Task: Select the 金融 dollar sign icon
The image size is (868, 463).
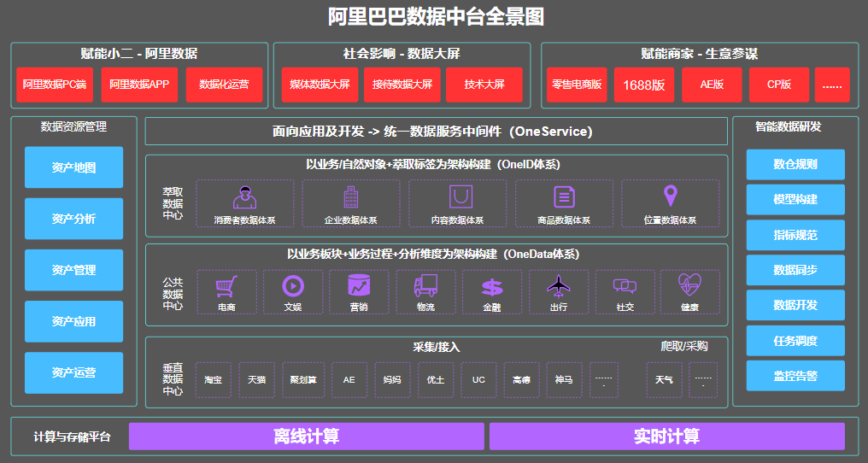Action: click(x=492, y=287)
